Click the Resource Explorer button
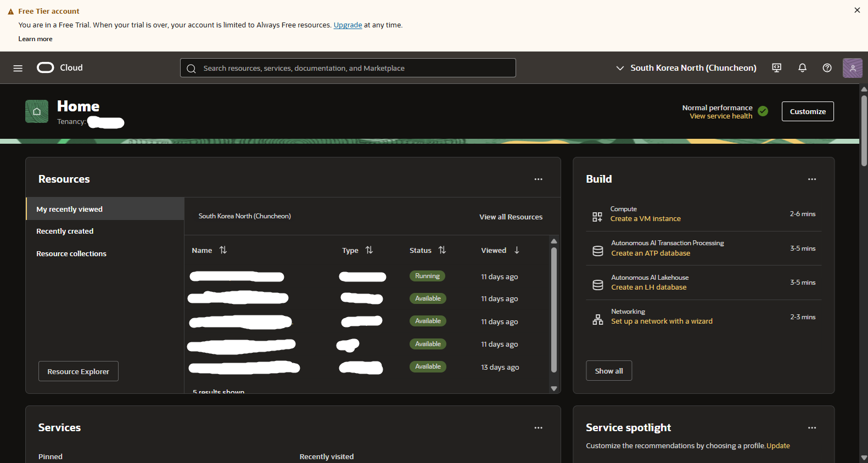 (79, 371)
